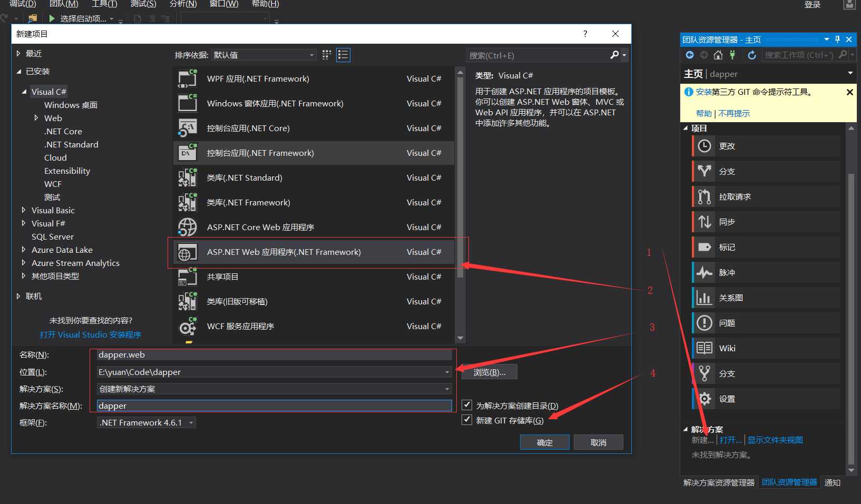Switch template list to small icons view
Viewport: 861px width, 504px height.
click(x=327, y=55)
